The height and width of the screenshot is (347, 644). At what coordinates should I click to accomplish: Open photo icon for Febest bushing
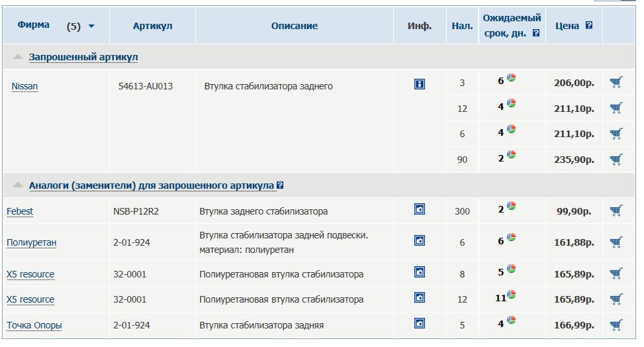(420, 209)
